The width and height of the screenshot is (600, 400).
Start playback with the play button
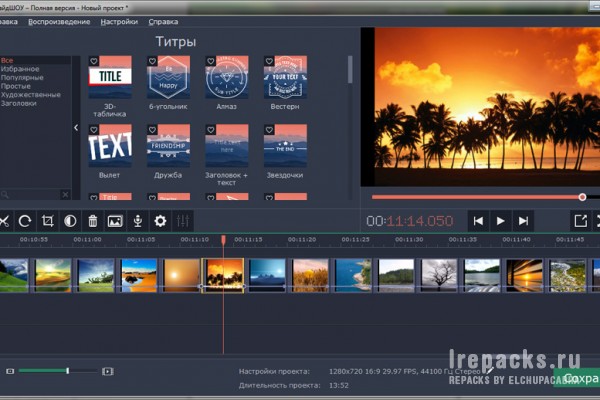point(501,221)
